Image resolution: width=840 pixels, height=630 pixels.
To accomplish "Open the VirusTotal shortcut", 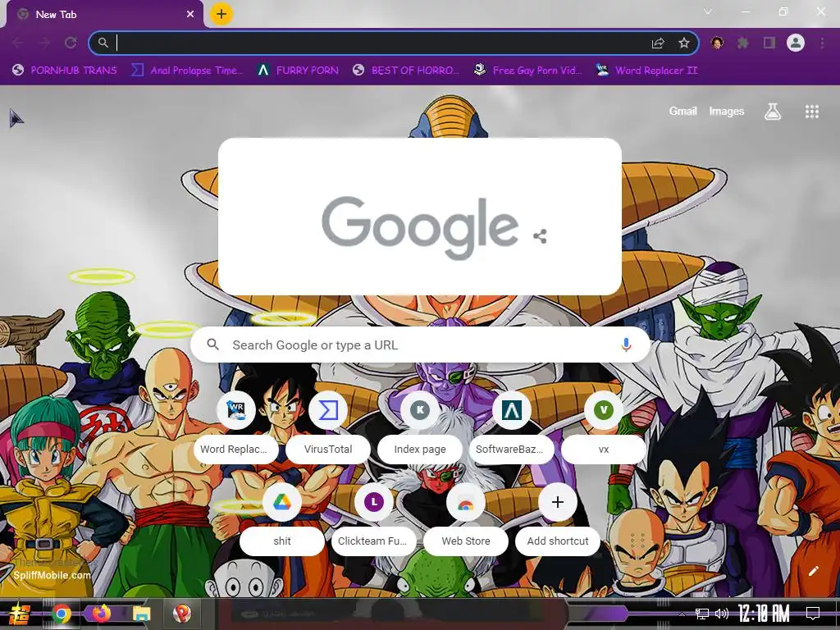I will (328, 427).
